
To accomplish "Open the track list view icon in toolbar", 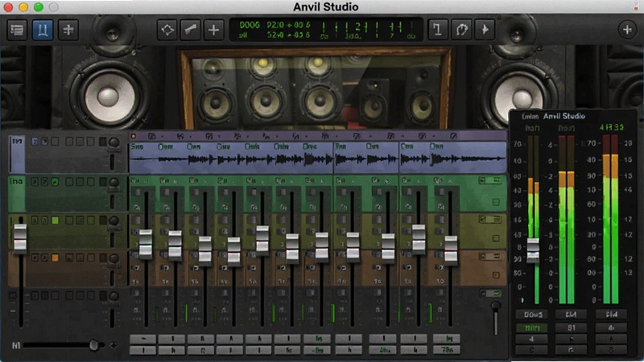I will 17,30.
